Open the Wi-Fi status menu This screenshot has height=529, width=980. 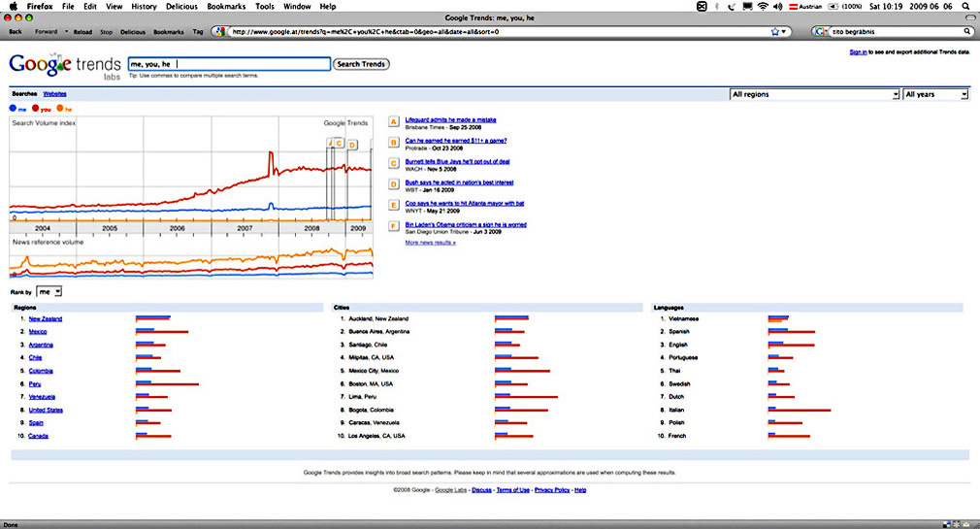tap(763, 6)
